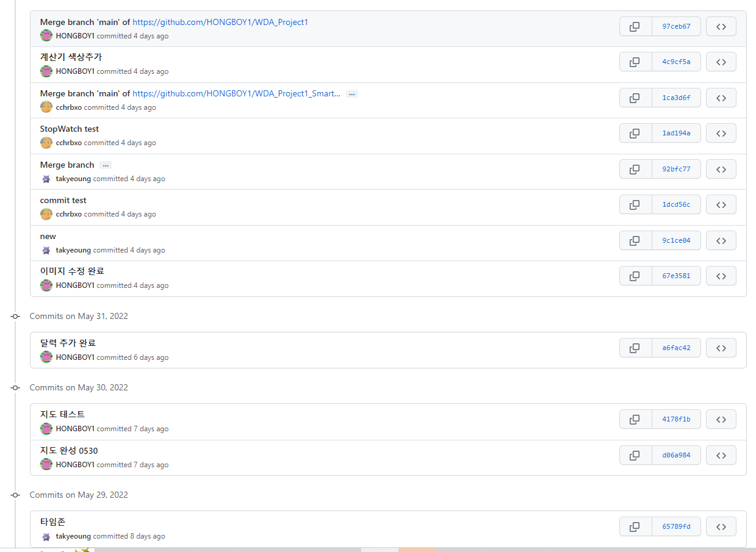The height and width of the screenshot is (552, 756).
Task: Copy the SHA of commit a6fac42
Action: point(635,348)
